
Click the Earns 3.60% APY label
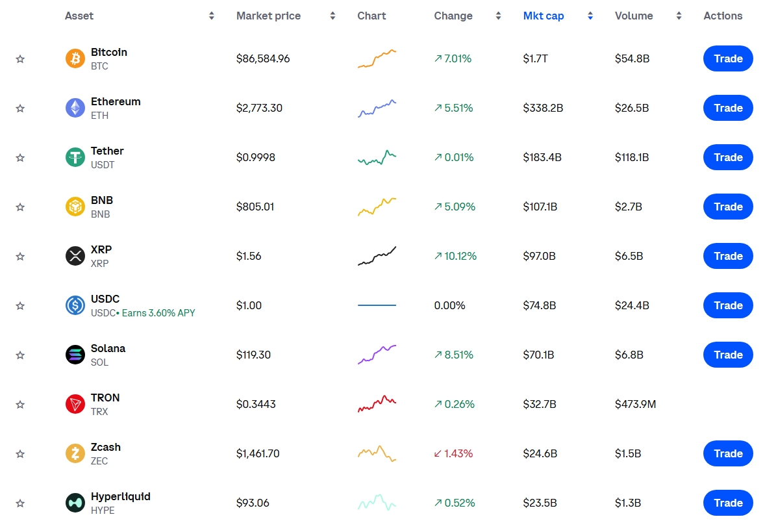coord(158,313)
